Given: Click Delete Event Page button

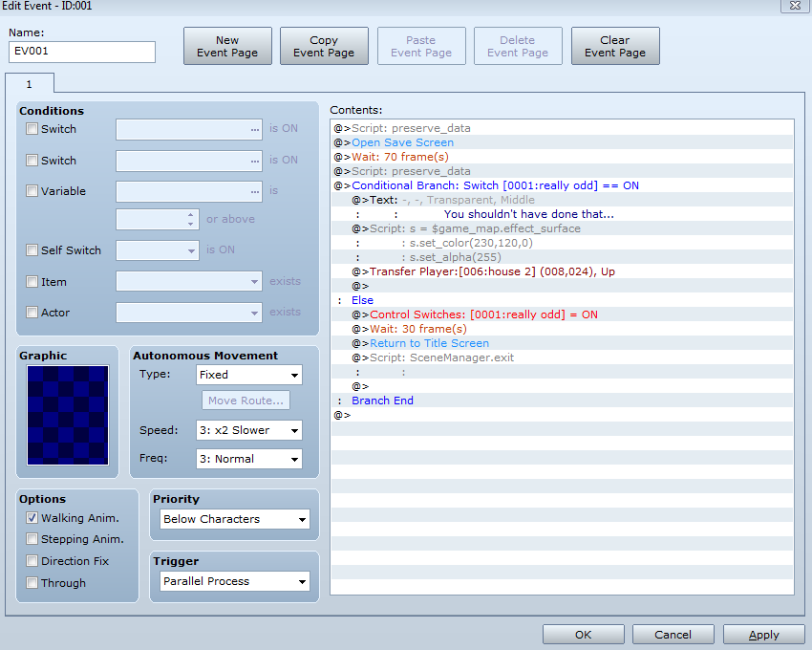Looking at the screenshot, I should tap(518, 46).
